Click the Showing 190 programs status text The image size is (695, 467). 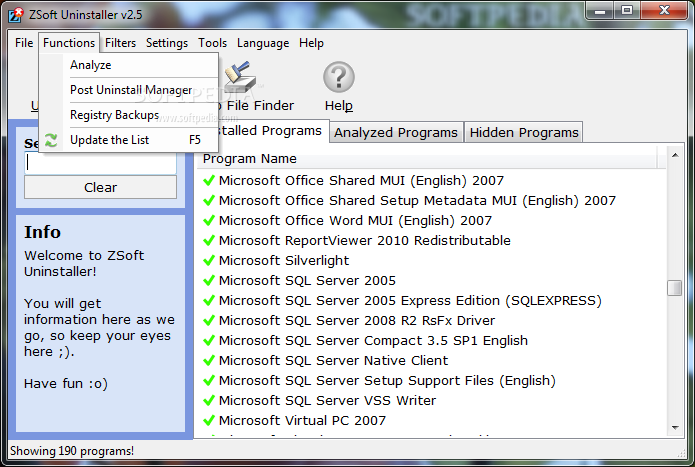[x=72, y=451]
